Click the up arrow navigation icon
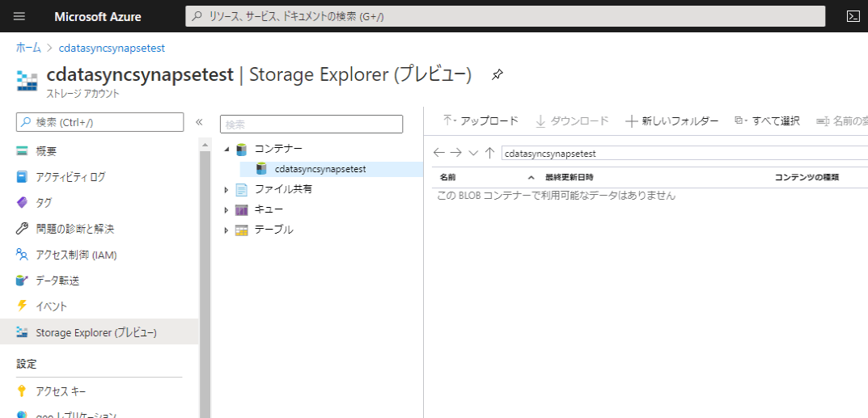Image resolution: width=868 pixels, height=418 pixels. pyautogui.click(x=489, y=153)
